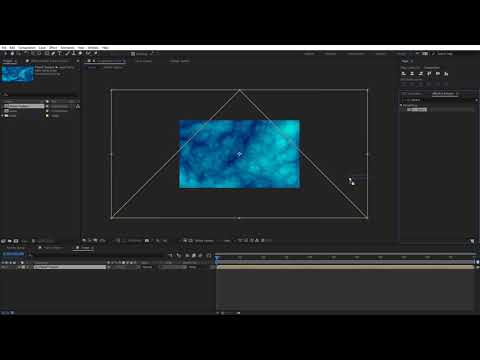The width and height of the screenshot is (480, 360).
Task: Adjust the timeline zoom slider at bottom
Action: pos(229,313)
